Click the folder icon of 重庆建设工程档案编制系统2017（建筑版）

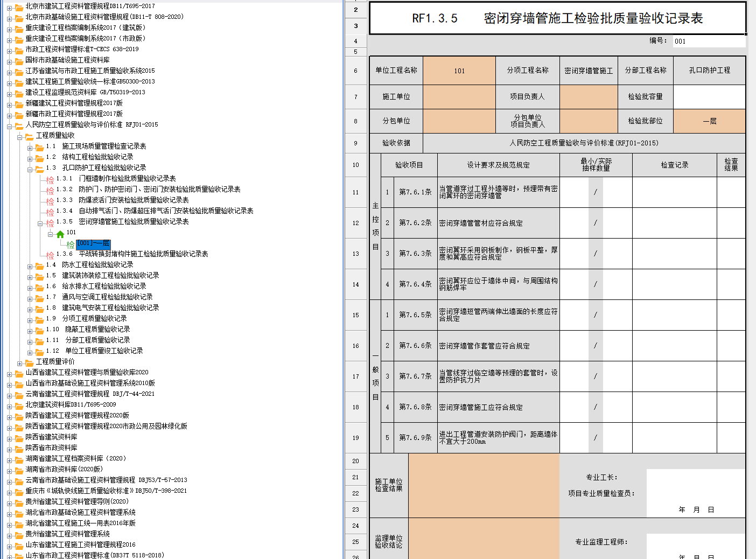(x=19, y=29)
